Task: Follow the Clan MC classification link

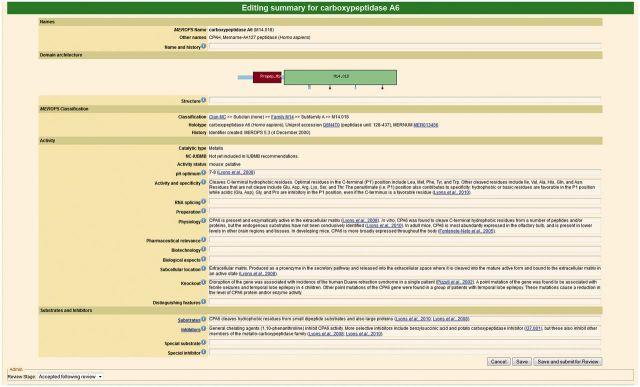Action: [217, 117]
